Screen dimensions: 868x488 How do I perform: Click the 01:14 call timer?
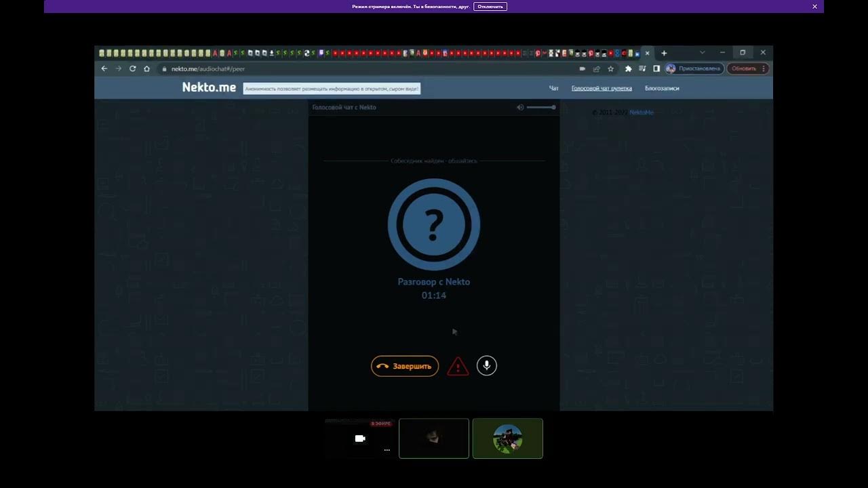click(434, 296)
